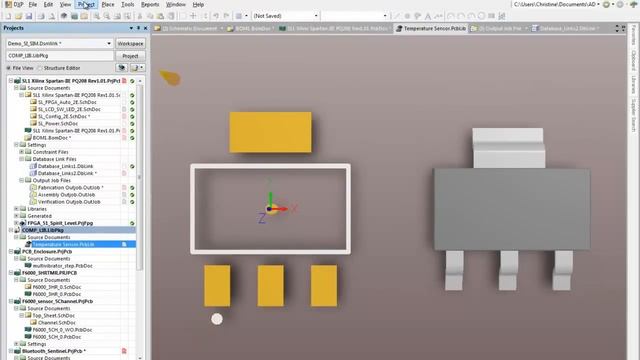This screenshot has height=360, width=640.
Task: Click the Place Line toolbar icon
Action: (x=396, y=16)
